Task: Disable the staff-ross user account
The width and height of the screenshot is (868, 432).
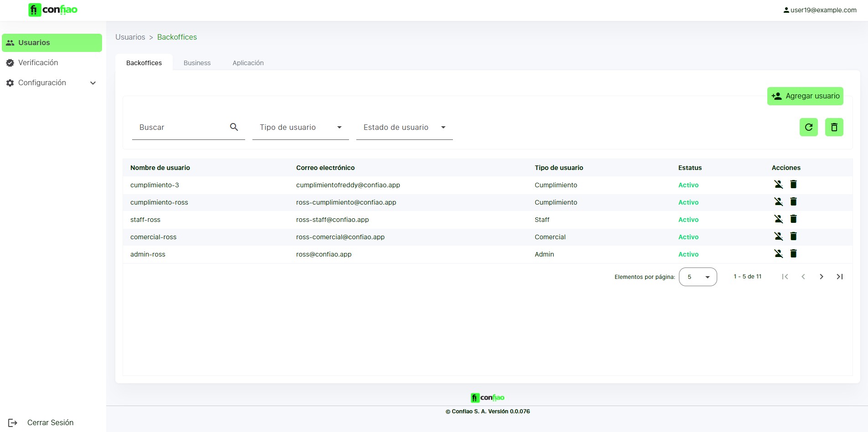Action: tap(778, 219)
